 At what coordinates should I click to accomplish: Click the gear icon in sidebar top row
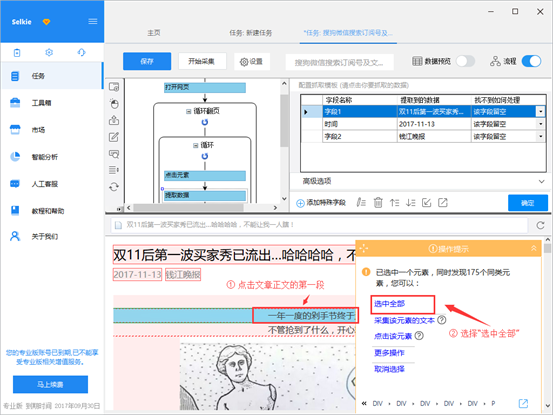click(49, 53)
